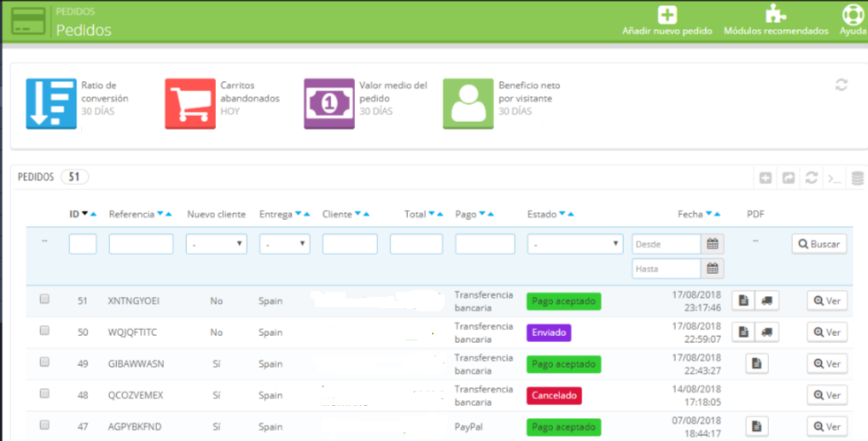The height and width of the screenshot is (441, 868).
Task: Open the Estado filter dropdown
Action: [575, 244]
